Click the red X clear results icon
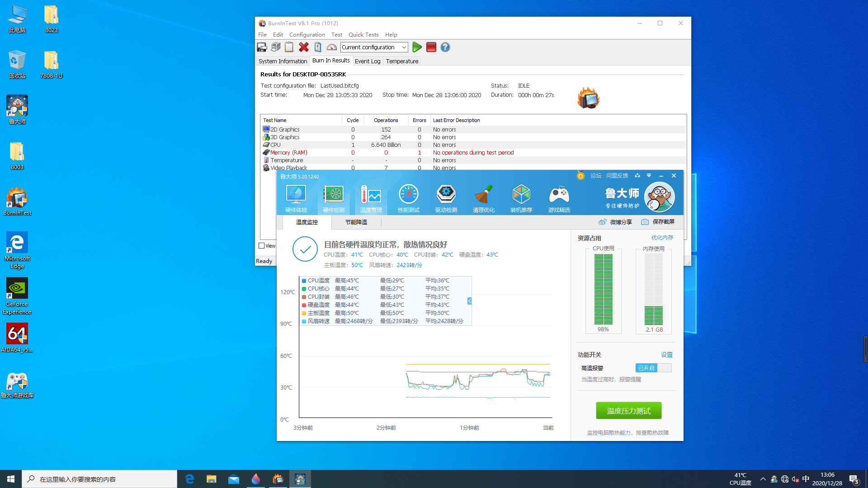Viewport: 868px width, 488px height. (x=304, y=47)
